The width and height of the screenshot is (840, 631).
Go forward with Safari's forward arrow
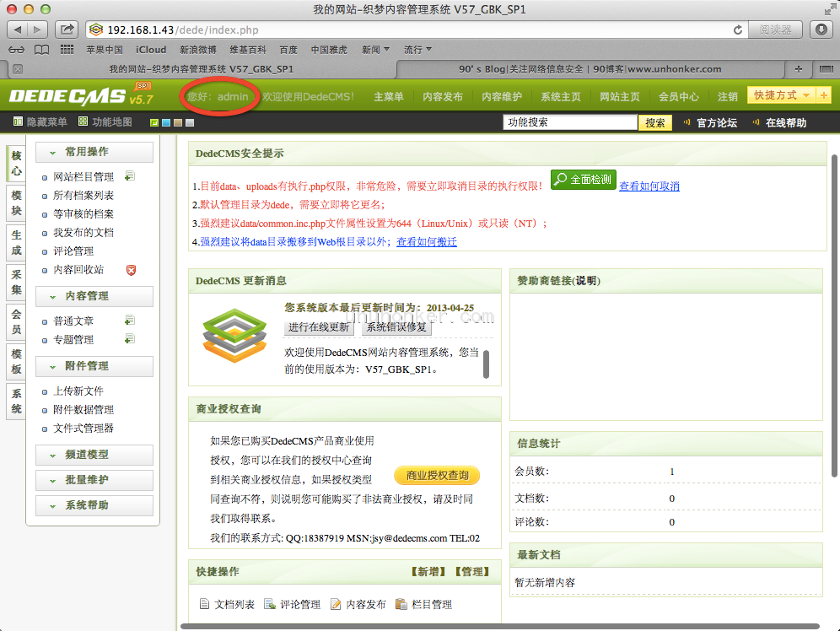[x=37, y=30]
